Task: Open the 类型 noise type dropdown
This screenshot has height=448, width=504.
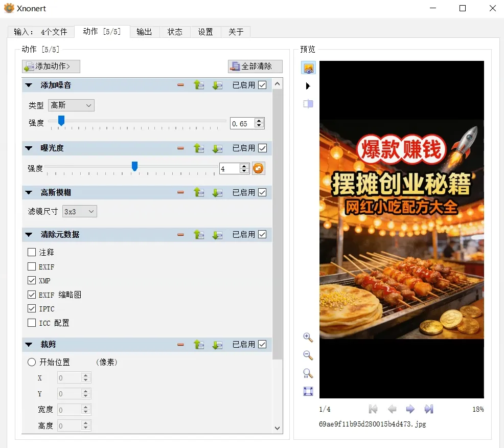Action: point(71,105)
